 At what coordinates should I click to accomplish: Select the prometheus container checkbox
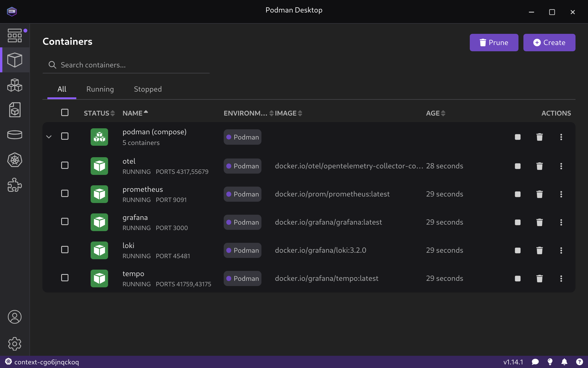tap(65, 193)
